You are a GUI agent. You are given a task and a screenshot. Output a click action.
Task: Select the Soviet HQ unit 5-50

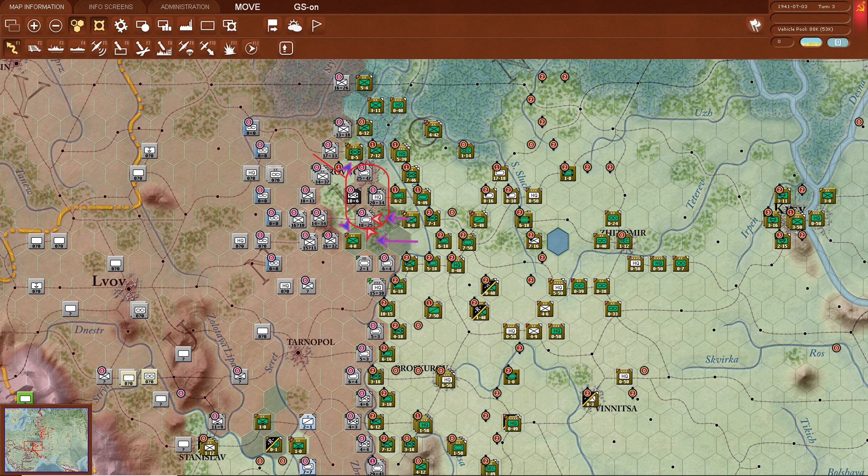[558, 287]
